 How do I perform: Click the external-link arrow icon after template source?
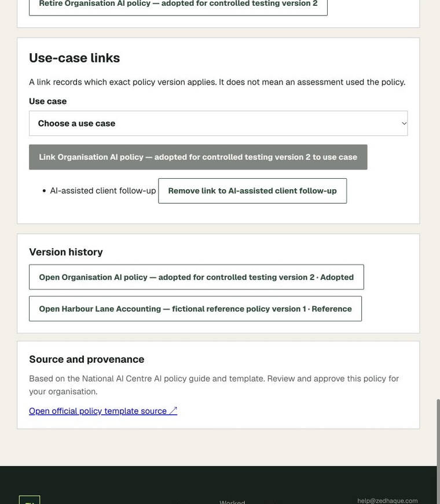tap(173, 411)
